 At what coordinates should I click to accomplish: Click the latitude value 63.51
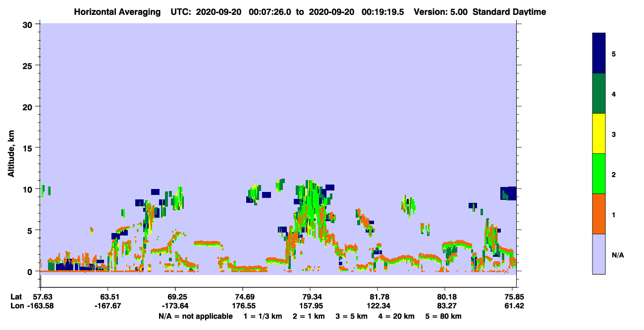point(108,297)
